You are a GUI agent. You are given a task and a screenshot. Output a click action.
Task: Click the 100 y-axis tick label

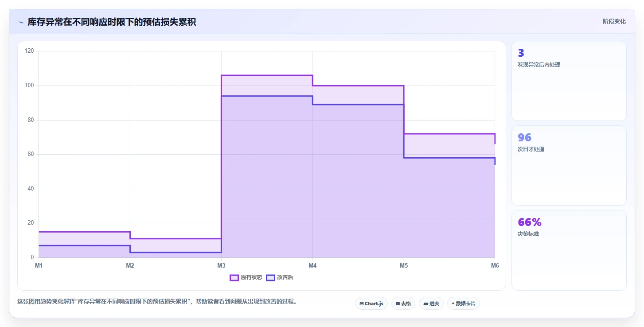point(29,86)
